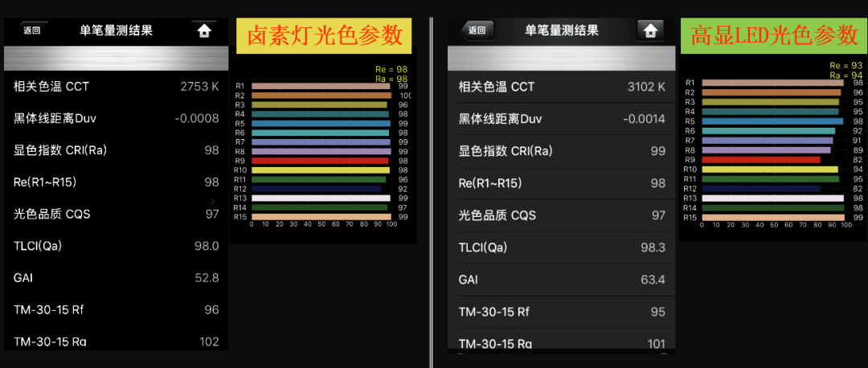Click the white R13 bar in the LED chart
This screenshot has width=868, height=368.
tap(773, 198)
